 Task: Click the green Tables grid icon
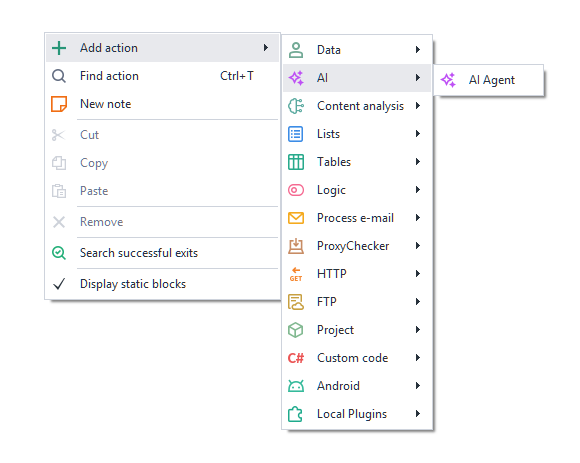click(296, 162)
